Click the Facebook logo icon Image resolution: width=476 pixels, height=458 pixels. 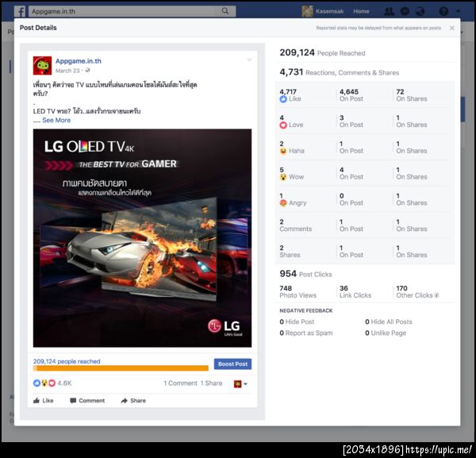pyautogui.click(x=21, y=12)
